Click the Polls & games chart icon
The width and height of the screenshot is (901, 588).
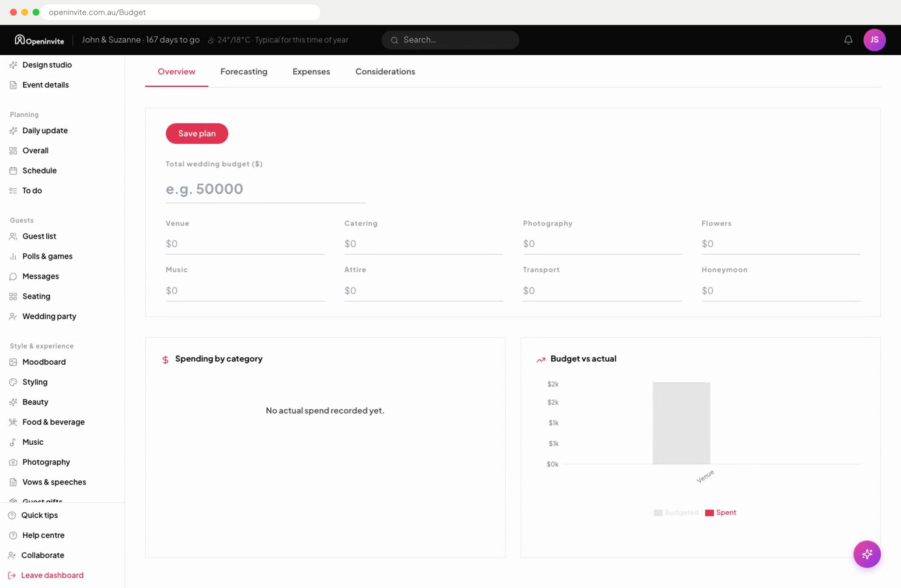(13, 256)
